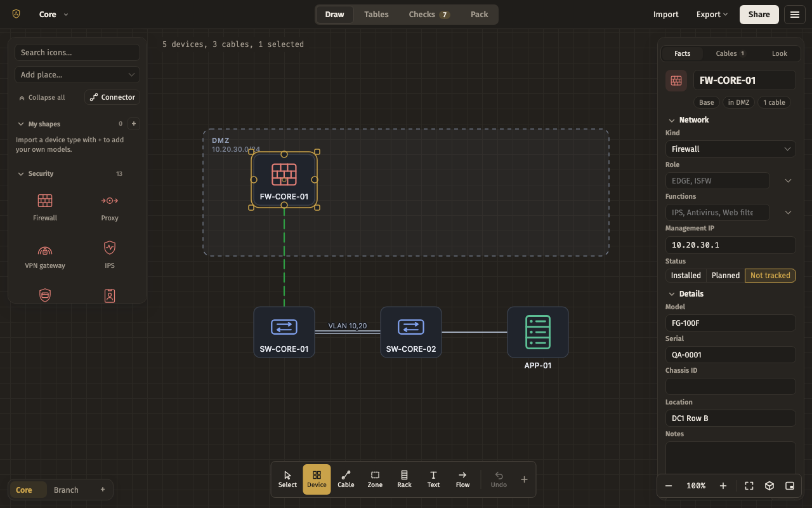
Task: Open the Look tab
Action: pyautogui.click(x=779, y=53)
